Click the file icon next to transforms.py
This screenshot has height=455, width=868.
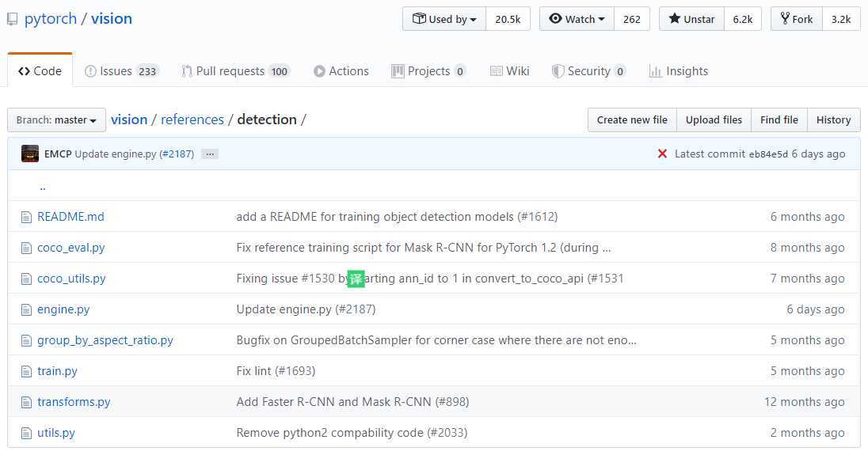tap(26, 403)
